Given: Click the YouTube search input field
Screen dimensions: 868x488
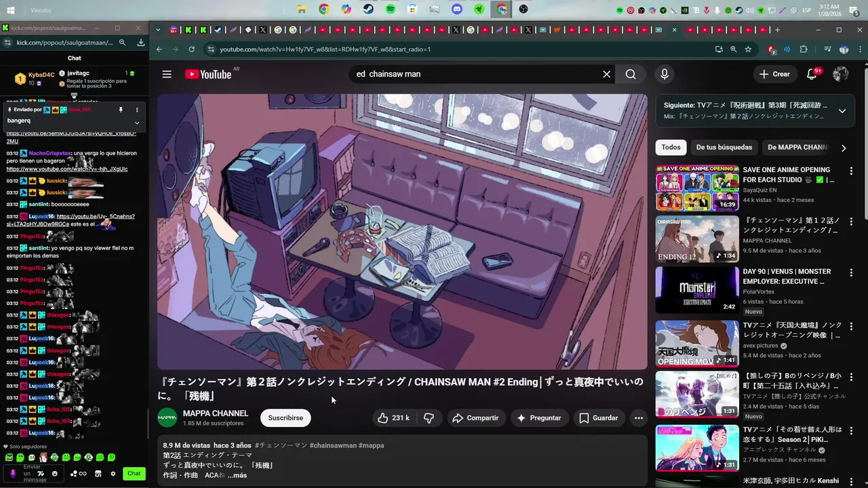Looking at the screenshot, I should (475, 74).
